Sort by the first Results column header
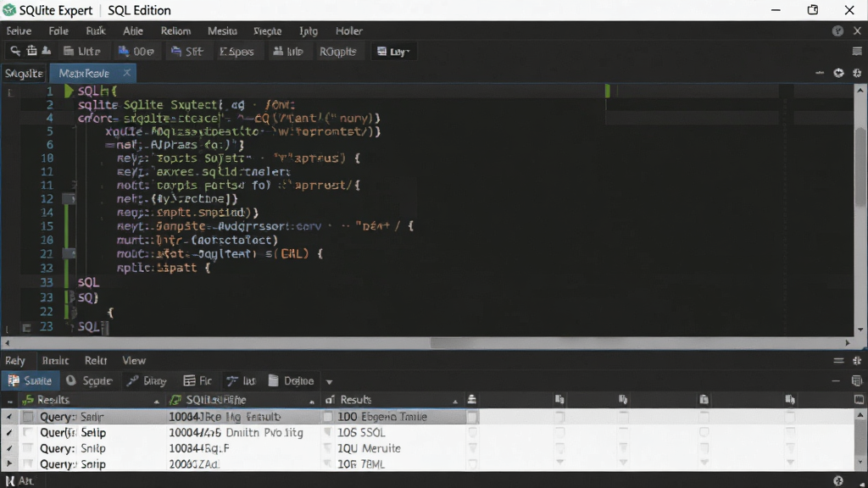Image resolution: width=868 pixels, height=488 pixels. [x=92, y=400]
